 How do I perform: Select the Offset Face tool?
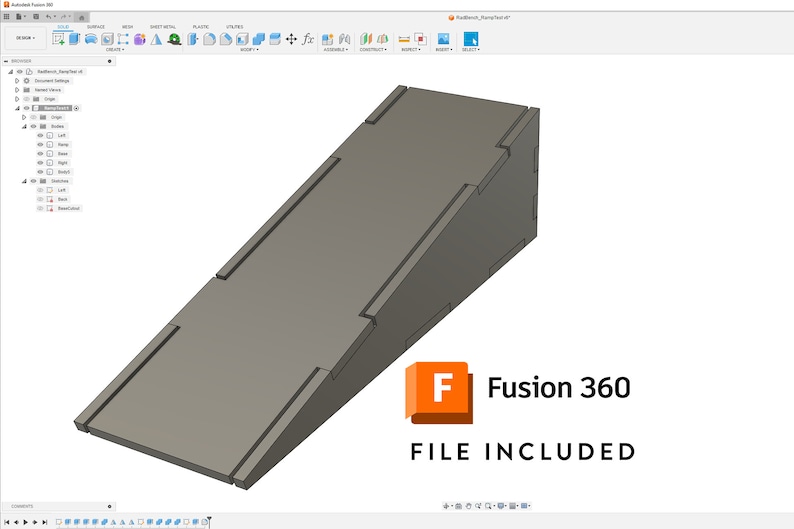[x=275, y=39]
